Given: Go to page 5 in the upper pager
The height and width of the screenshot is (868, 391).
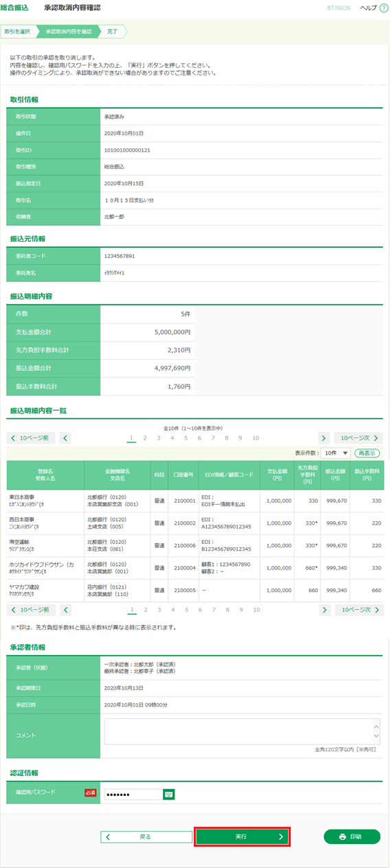Looking at the screenshot, I should pyautogui.click(x=186, y=437).
